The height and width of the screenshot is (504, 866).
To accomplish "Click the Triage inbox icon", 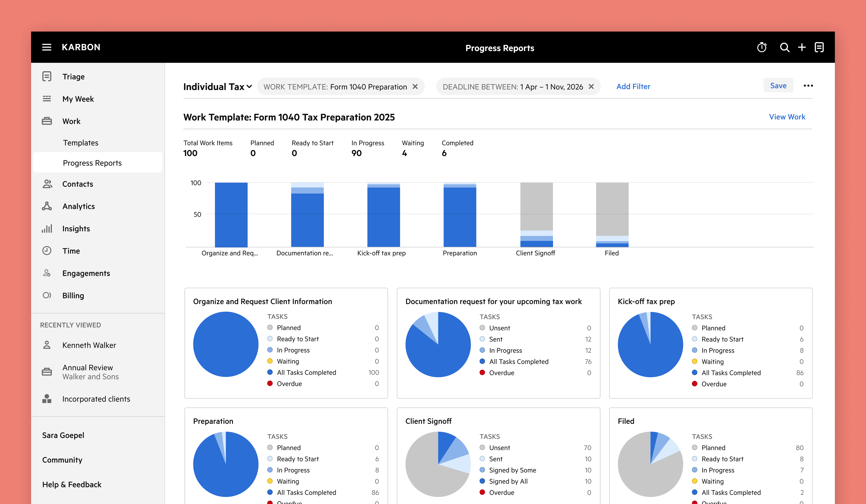I will (47, 76).
